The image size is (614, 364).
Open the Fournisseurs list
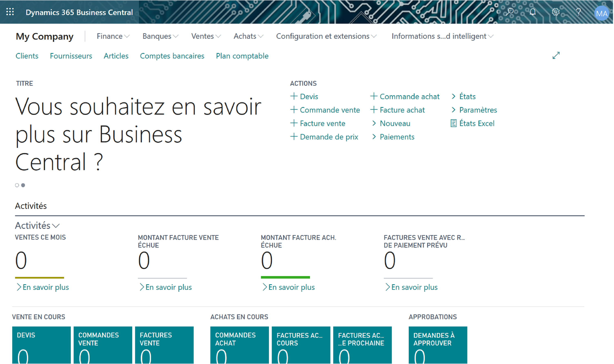[71, 56]
